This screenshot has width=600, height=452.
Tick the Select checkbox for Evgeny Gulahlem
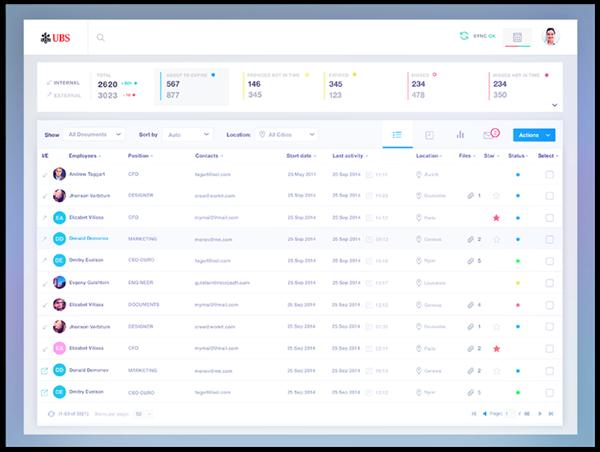click(549, 283)
